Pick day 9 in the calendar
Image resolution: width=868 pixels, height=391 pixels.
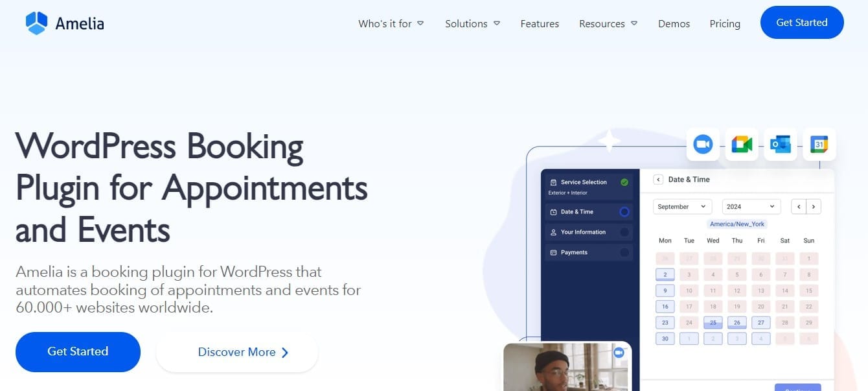[x=665, y=291]
